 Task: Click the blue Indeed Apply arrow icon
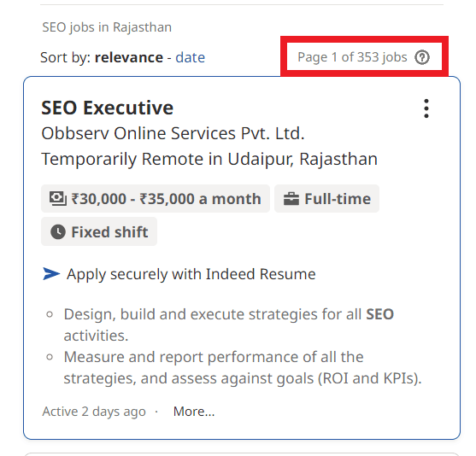click(51, 273)
